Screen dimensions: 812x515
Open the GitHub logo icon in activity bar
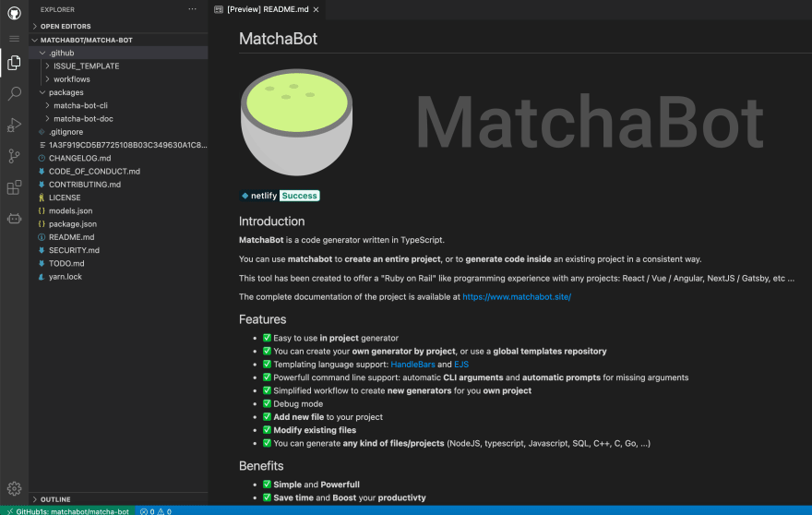[14, 13]
